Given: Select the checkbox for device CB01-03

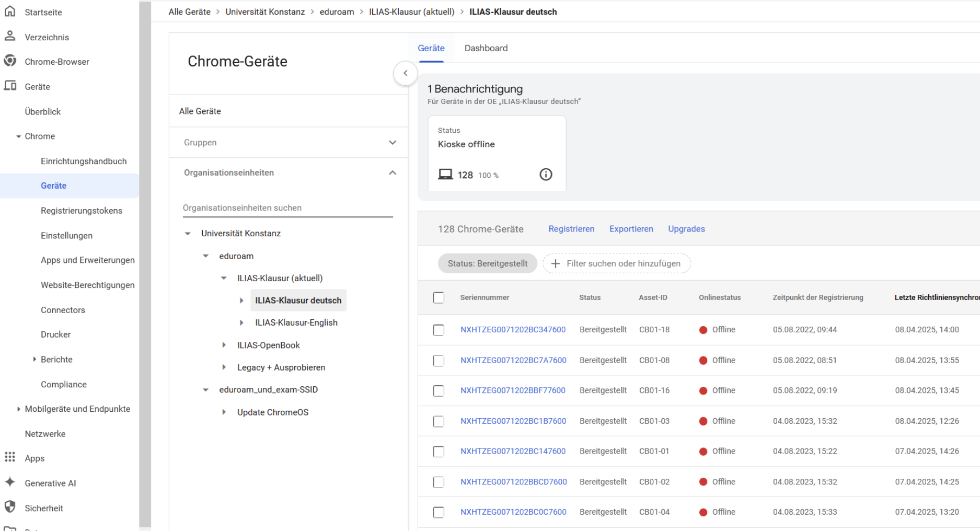Looking at the screenshot, I should tap(439, 421).
